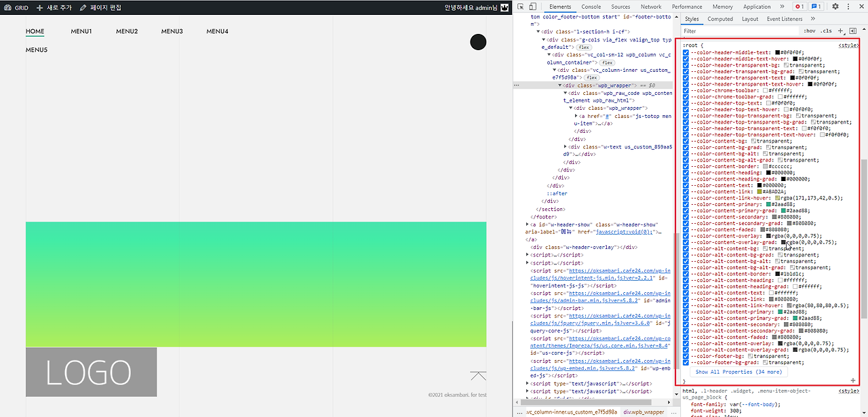The width and height of the screenshot is (868, 417).
Task: Open admin user avatar icon
Action: pos(504,7)
